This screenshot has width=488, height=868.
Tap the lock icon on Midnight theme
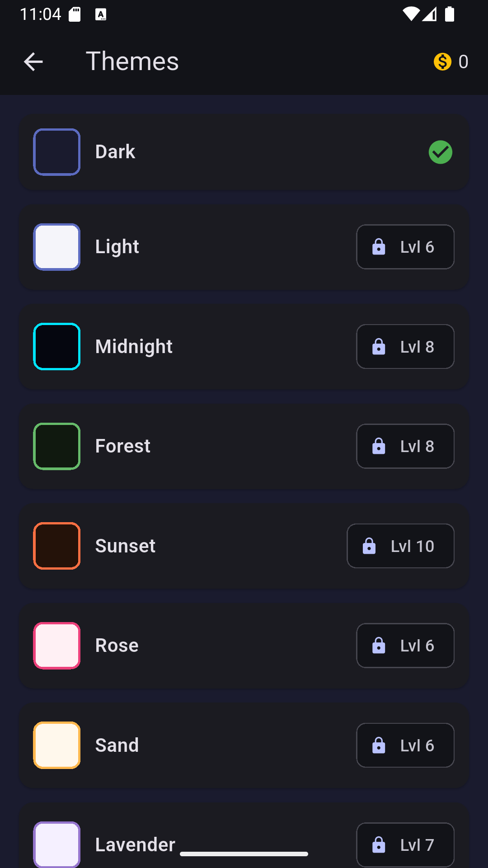point(379,347)
